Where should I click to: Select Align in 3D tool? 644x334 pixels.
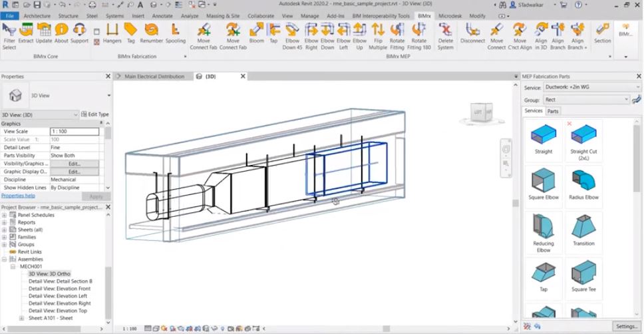coord(541,36)
